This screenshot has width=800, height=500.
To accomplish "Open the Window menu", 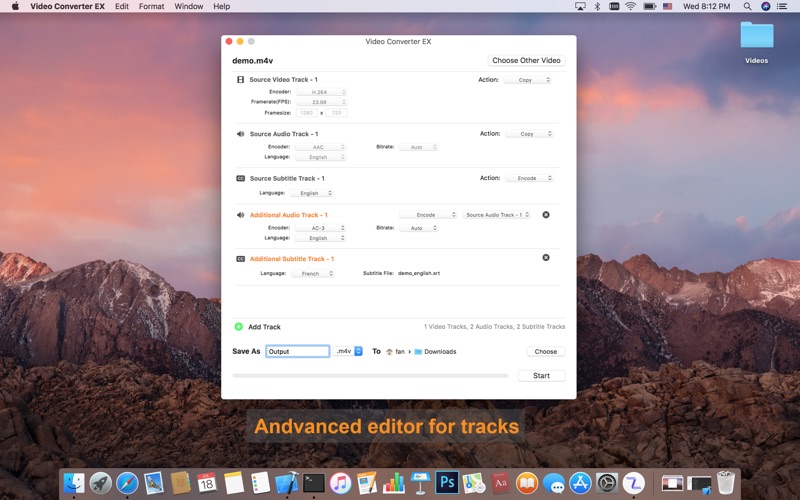I will click(189, 6).
